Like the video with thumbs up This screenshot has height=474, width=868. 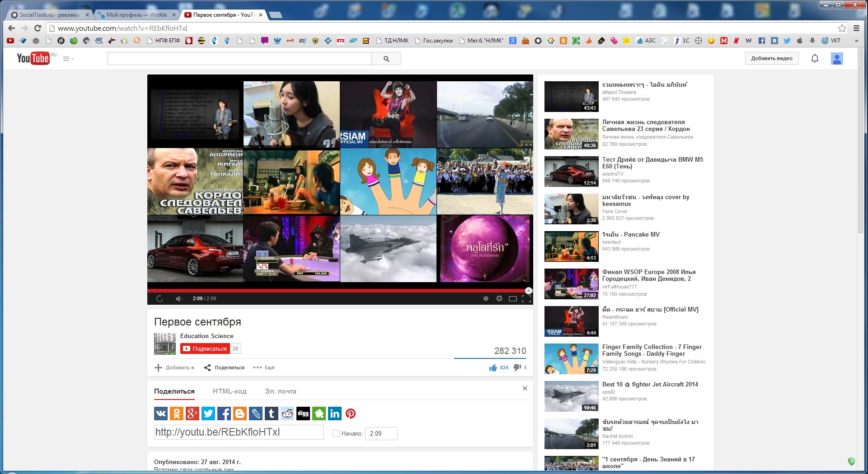coord(493,367)
